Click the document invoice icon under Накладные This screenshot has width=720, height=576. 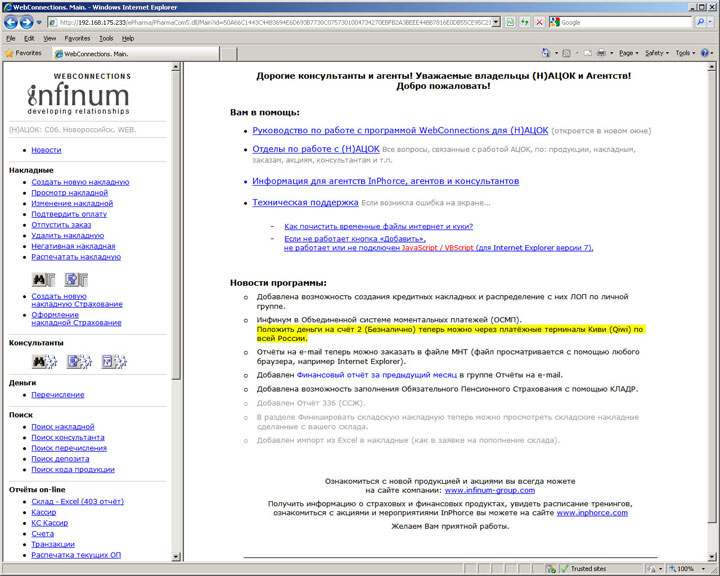(x=76, y=279)
